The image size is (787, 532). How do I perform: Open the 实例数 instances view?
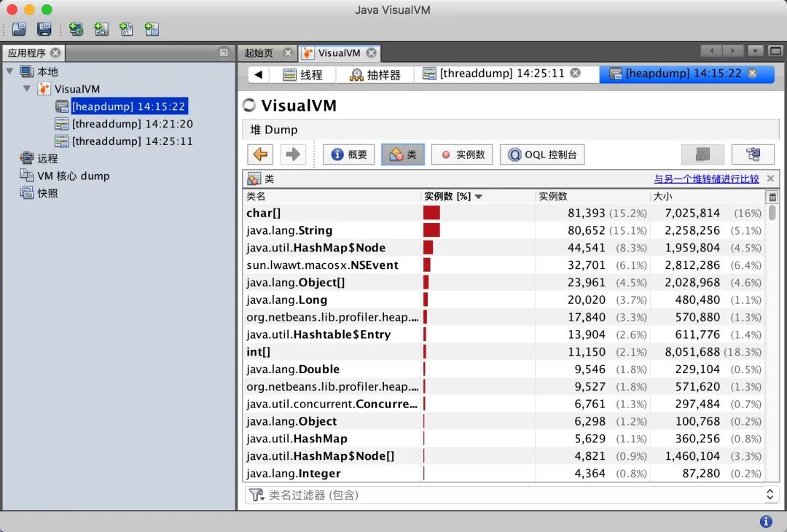tap(462, 154)
